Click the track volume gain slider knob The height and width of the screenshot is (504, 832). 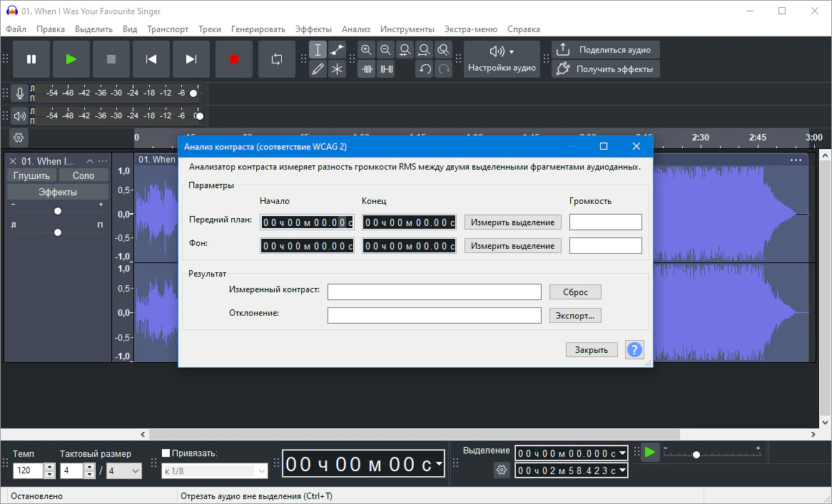coord(58,211)
